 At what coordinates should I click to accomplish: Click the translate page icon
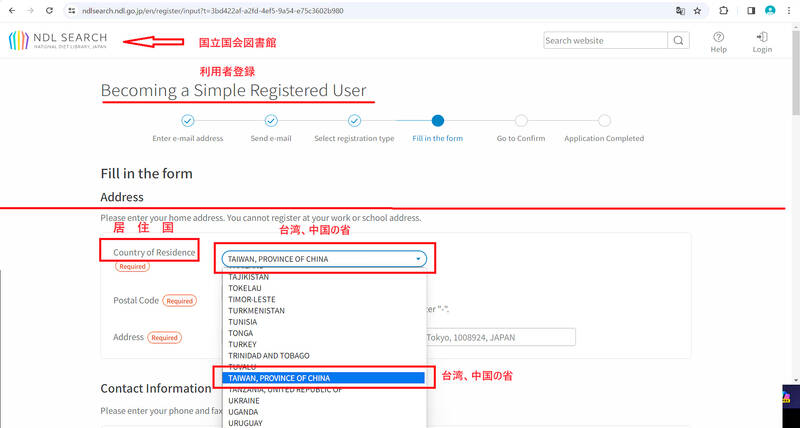coord(680,10)
